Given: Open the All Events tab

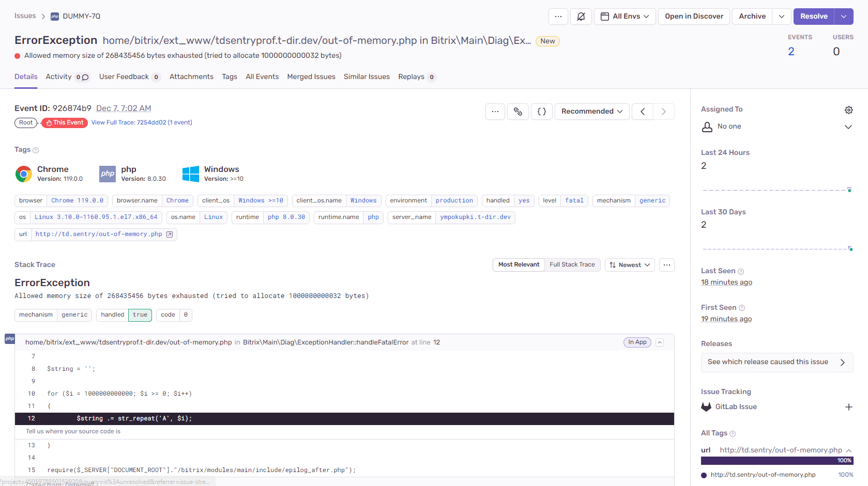Looking at the screenshot, I should tap(262, 77).
